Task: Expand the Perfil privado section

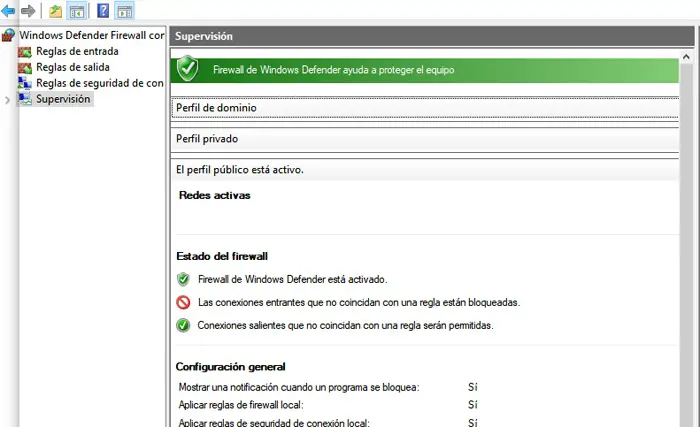Action: pyautogui.click(x=206, y=138)
